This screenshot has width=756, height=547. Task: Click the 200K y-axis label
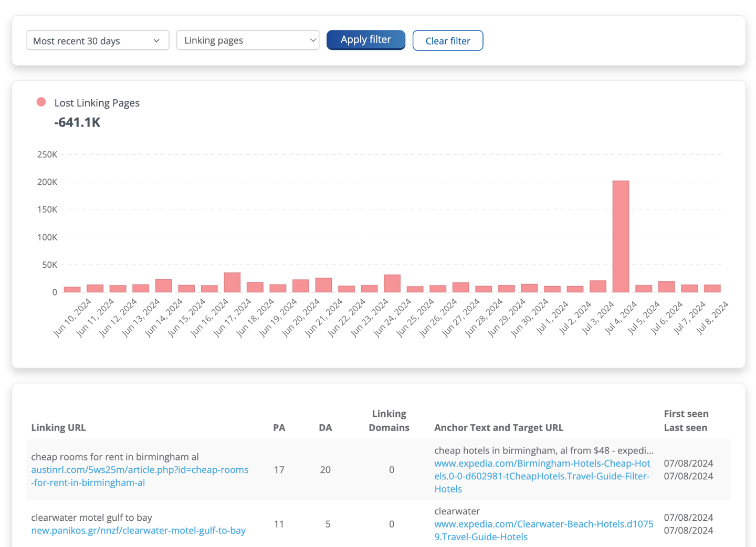coord(47,182)
